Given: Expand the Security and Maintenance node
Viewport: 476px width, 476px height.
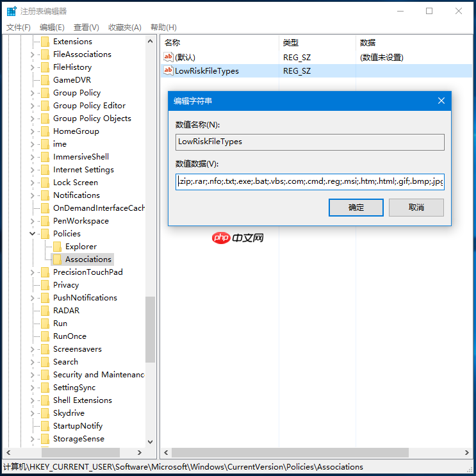Looking at the screenshot, I should pos(33,375).
